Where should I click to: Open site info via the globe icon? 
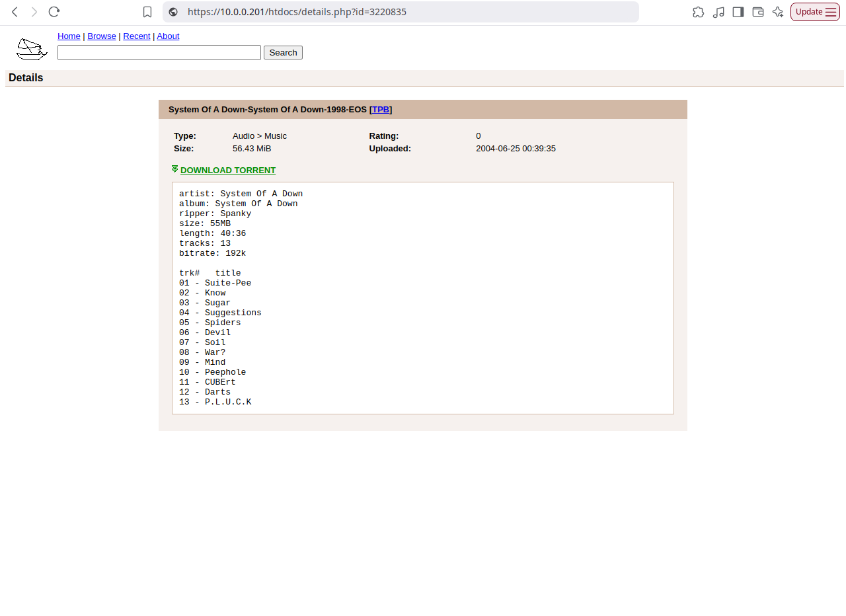[173, 12]
